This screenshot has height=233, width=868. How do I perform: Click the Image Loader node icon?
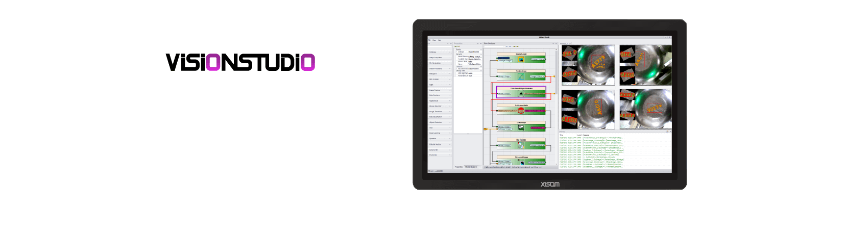pyautogui.click(x=521, y=60)
